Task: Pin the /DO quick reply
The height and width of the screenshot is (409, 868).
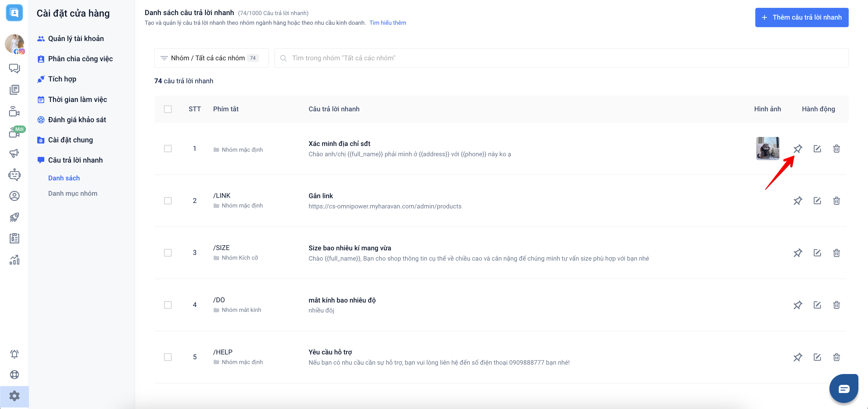Action: click(x=797, y=305)
